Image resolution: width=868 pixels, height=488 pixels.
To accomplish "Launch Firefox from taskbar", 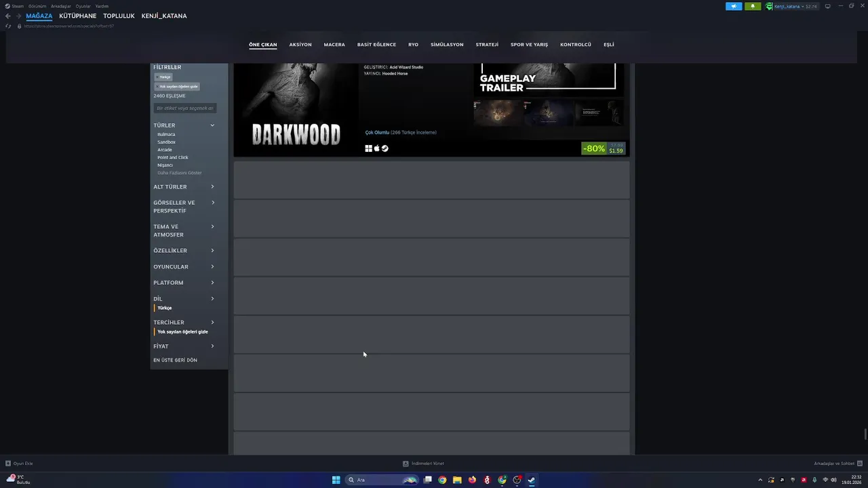I will pos(472,480).
